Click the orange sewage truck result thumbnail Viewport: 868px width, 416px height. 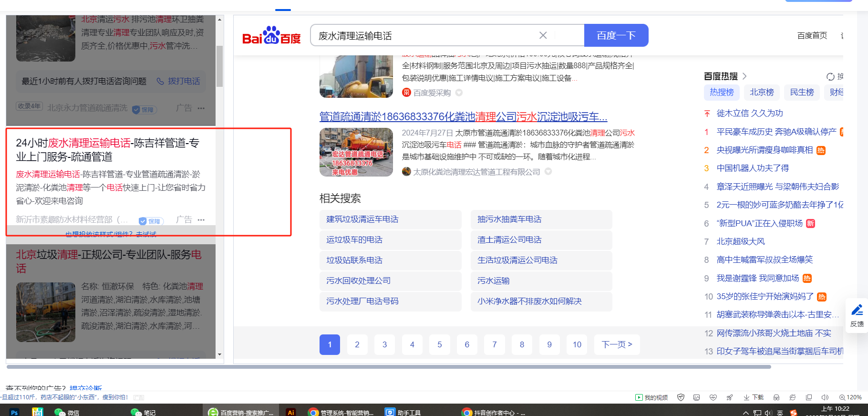(x=356, y=152)
